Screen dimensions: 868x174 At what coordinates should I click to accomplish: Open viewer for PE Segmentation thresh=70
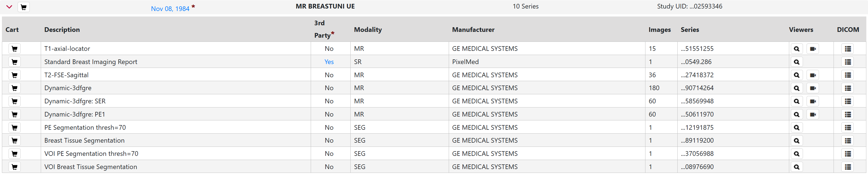tap(797, 128)
